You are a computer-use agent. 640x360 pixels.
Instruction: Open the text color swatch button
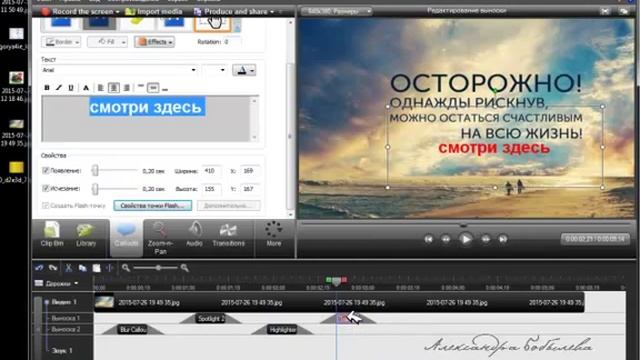(x=244, y=70)
